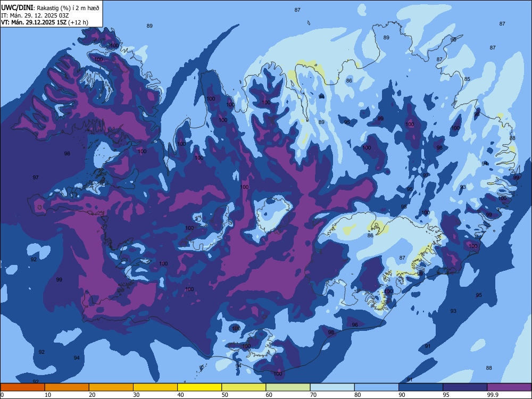Screen dimensions: 532x399
Task: Click the amber 20–30 legend swatch
Action: (111, 387)
